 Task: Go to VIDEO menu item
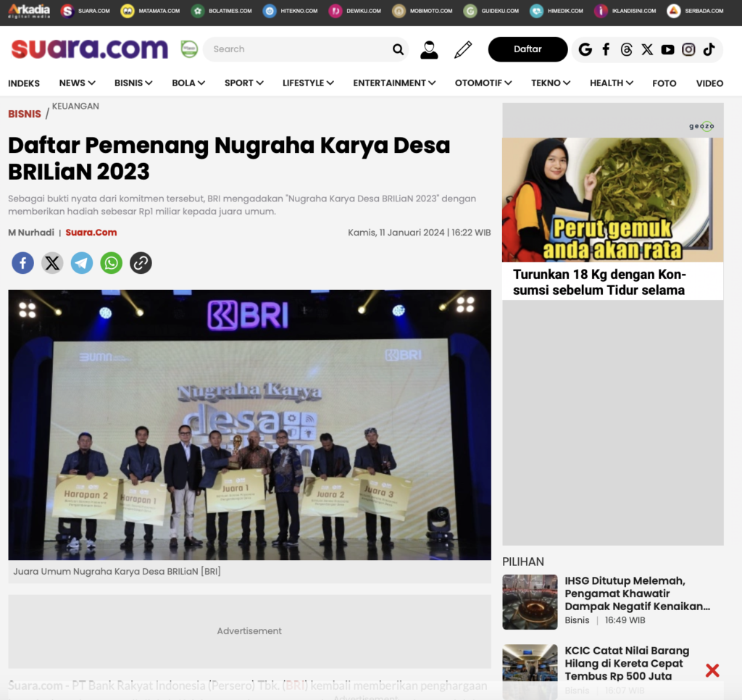coord(709,83)
